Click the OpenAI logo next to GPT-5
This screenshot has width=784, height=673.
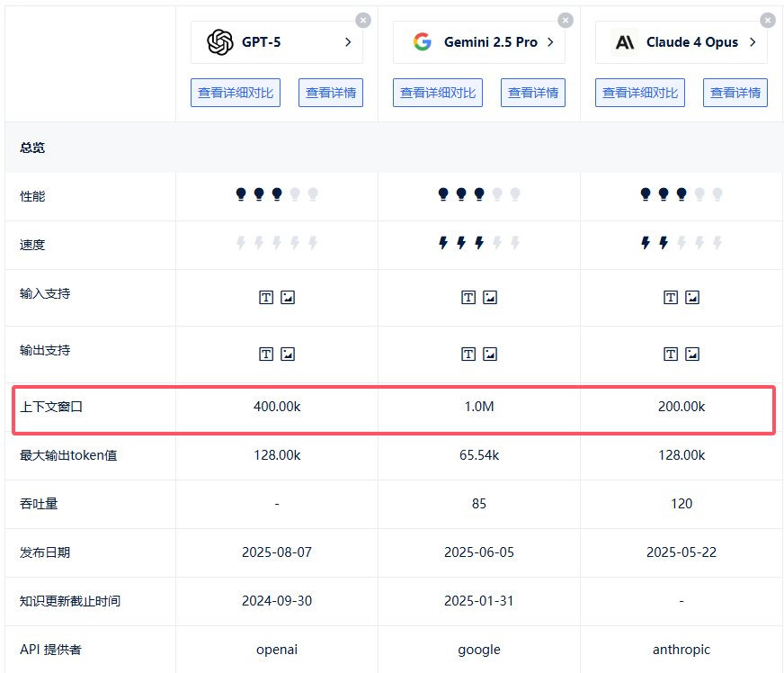point(220,42)
